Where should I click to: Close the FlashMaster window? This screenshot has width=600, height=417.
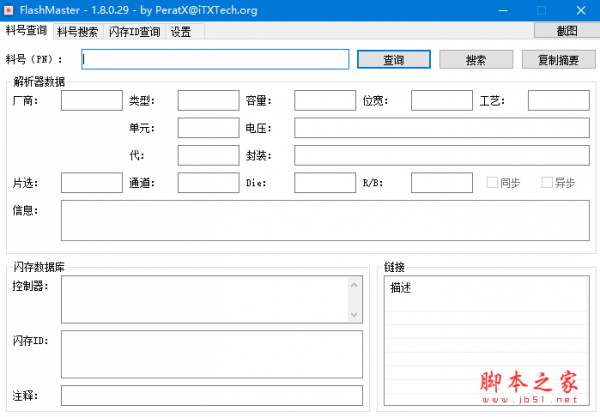(581, 10)
